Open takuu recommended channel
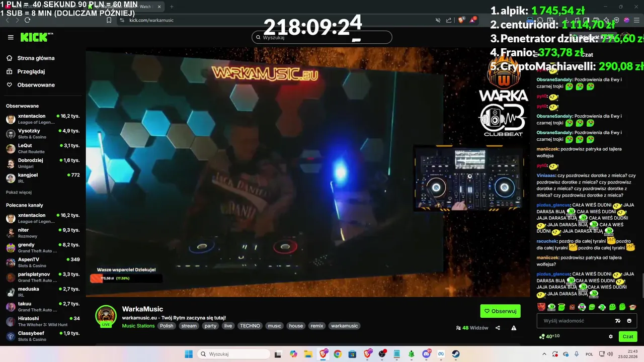The width and height of the screenshot is (644, 362). (43, 307)
